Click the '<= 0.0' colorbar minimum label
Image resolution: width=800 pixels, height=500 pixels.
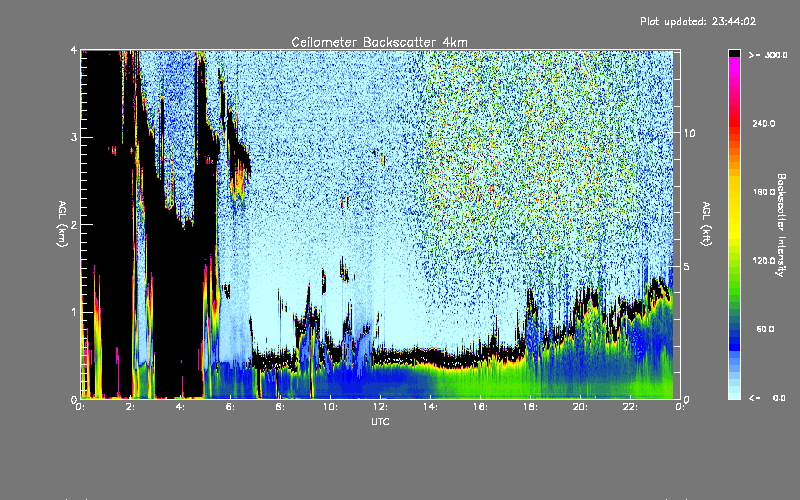coord(768,398)
